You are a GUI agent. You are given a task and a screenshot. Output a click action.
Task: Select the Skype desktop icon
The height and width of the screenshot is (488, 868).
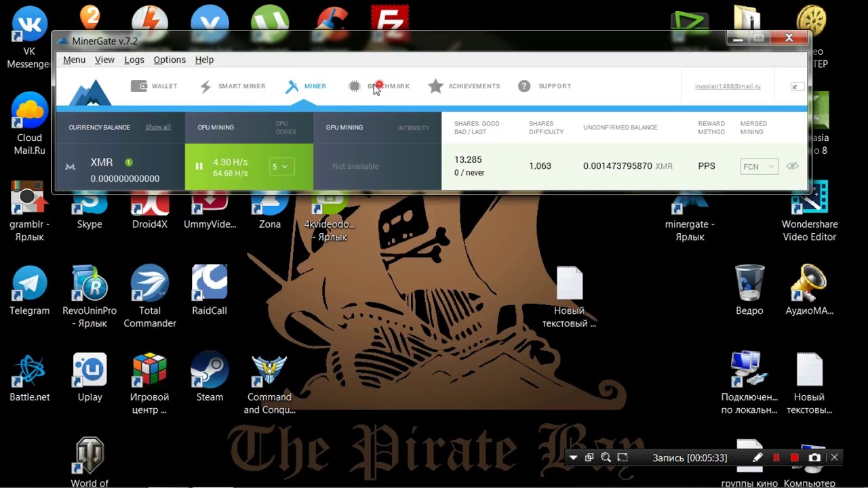point(90,210)
